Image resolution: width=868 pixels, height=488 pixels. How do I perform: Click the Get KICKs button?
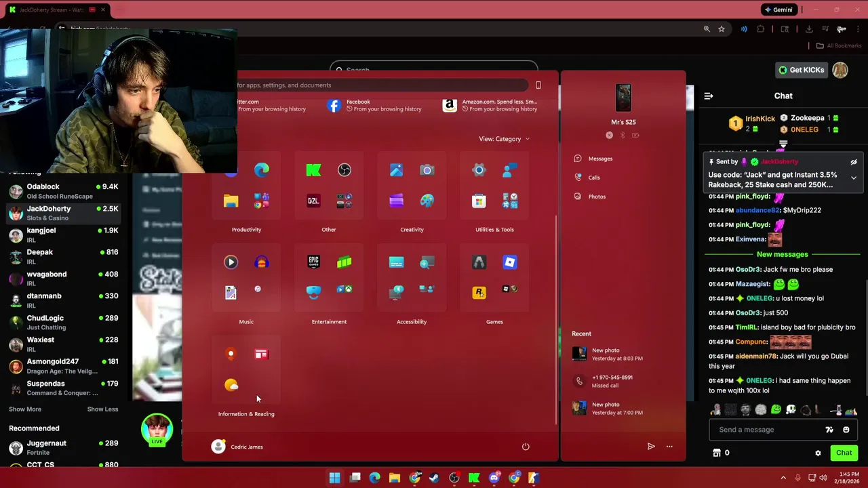(802, 70)
